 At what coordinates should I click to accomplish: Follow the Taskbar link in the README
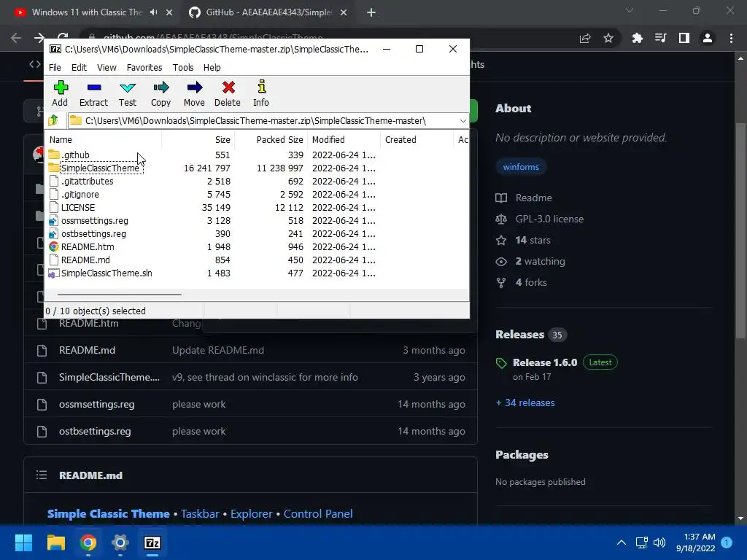click(200, 514)
